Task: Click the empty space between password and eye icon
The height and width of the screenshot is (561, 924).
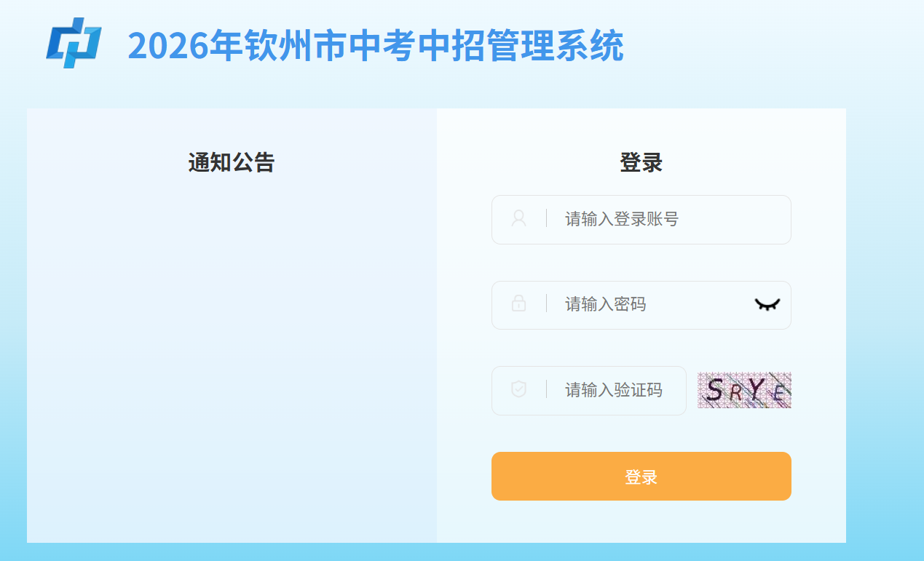Action: 699,305
